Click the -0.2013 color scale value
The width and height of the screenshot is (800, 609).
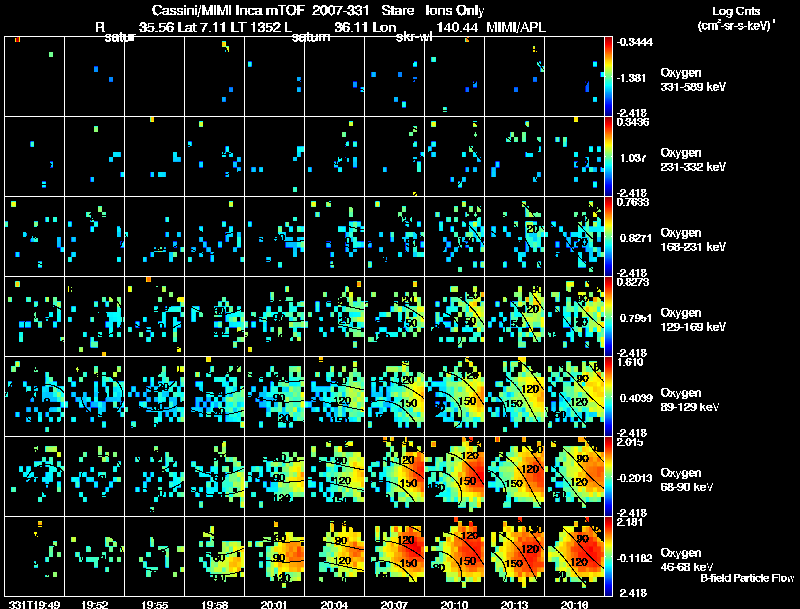tap(635, 478)
